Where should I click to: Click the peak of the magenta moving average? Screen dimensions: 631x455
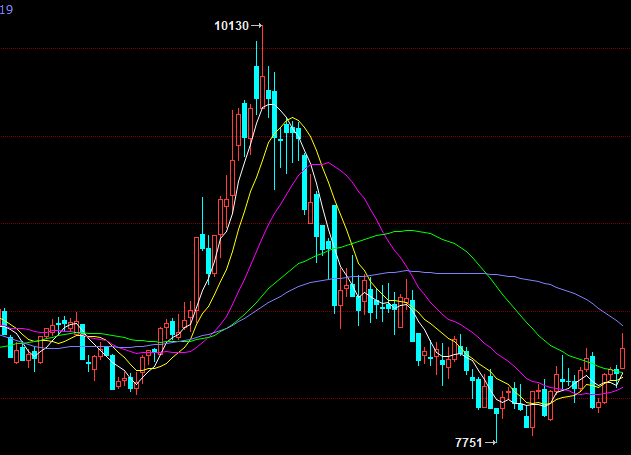[325, 163]
